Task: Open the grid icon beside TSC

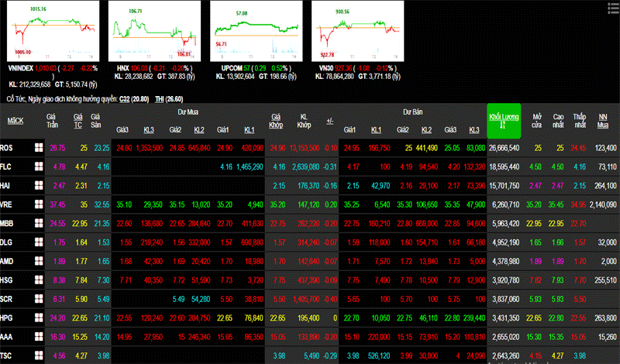Action: [39, 355]
